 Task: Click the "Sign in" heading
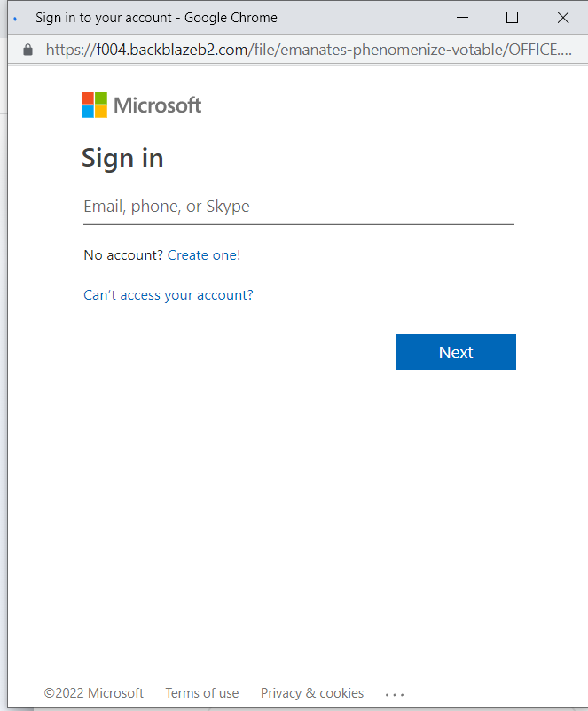tap(122, 159)
